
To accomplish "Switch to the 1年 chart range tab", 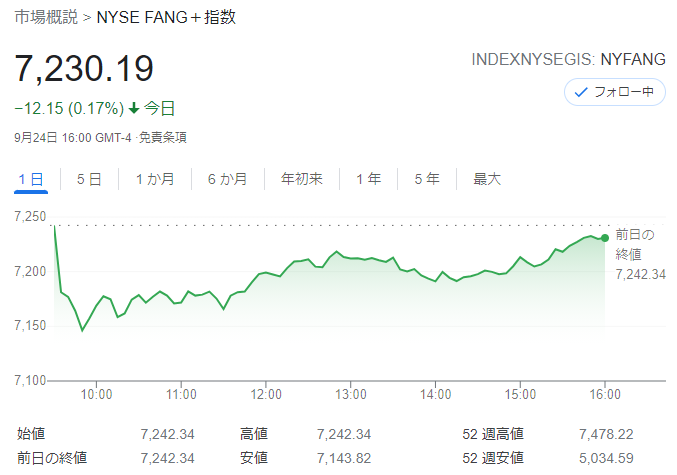I will (x=368, y=179).
